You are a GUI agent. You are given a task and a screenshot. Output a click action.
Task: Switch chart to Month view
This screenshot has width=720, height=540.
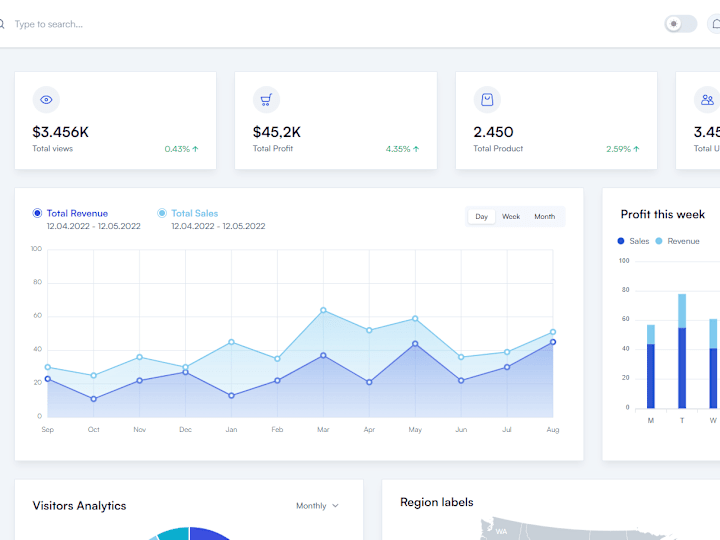pos(545,216)
